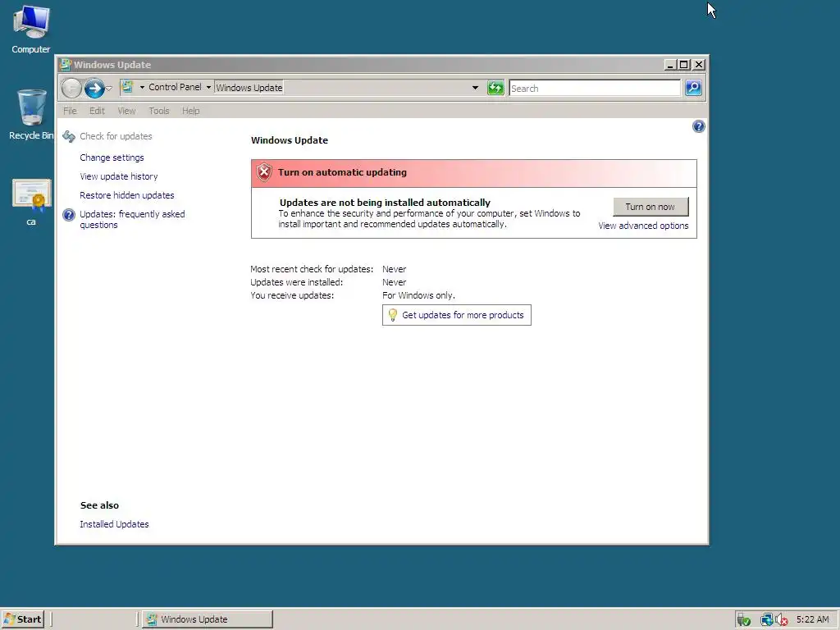Click the red shield error icon
Image resolution: width=840 pixels, height=630 pixels.
click(x=263, y=172)
